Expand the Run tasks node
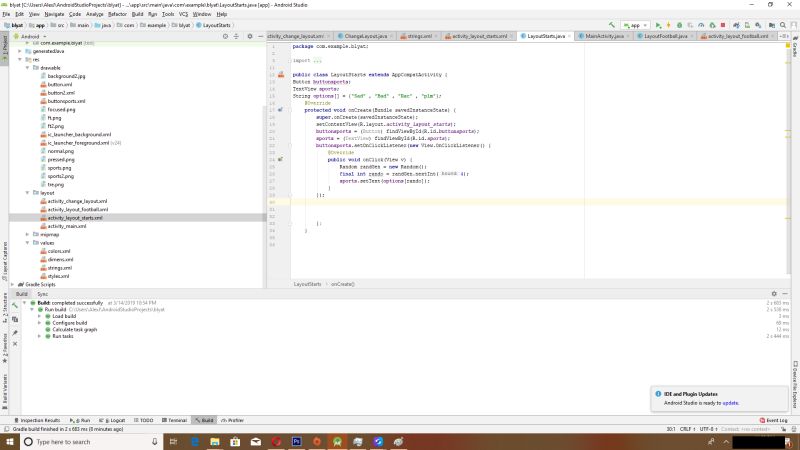 click(39, 336)
